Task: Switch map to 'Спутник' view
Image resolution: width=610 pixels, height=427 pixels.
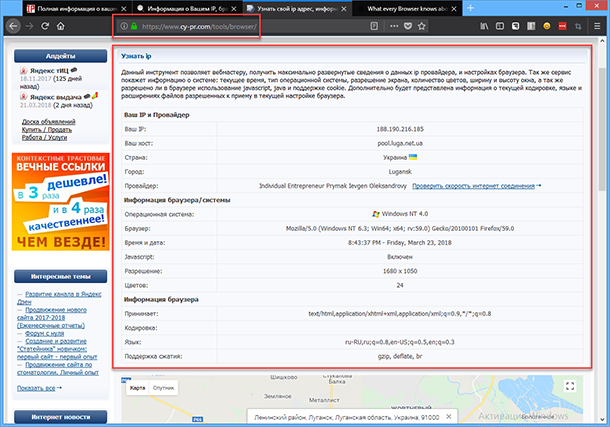Action: pos(163,388)
